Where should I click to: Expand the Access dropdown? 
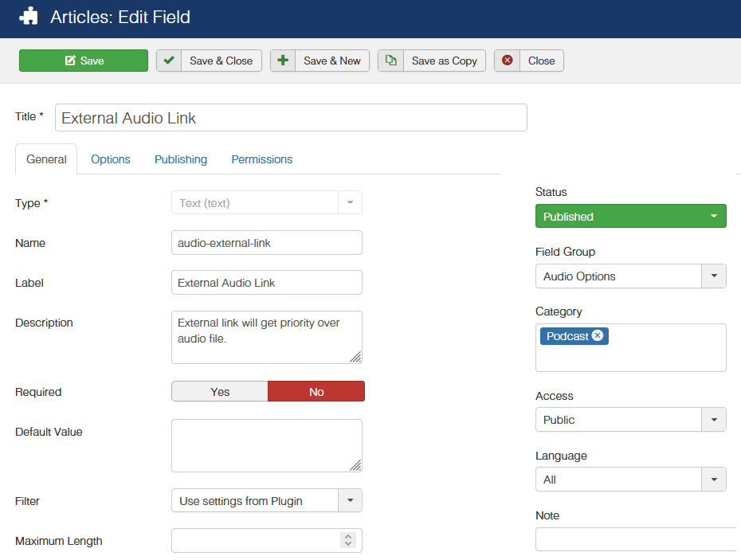(x=713, y=420)
